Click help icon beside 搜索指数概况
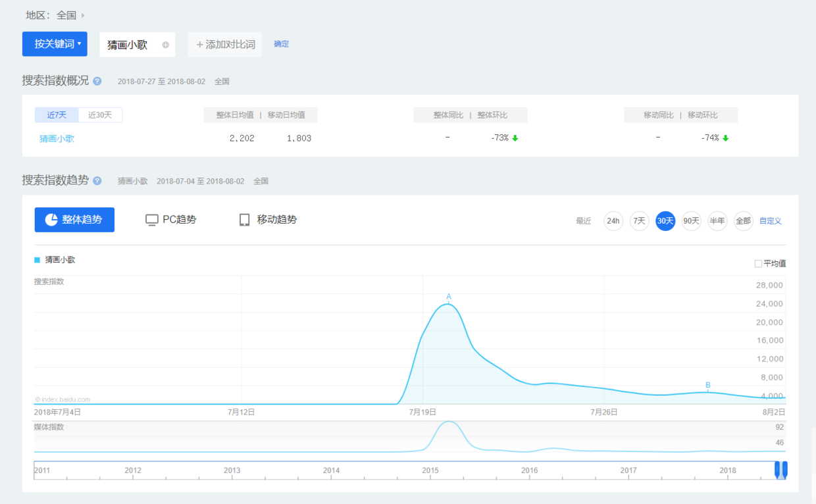This screenshot has width=816, height=504. (97, 81)
